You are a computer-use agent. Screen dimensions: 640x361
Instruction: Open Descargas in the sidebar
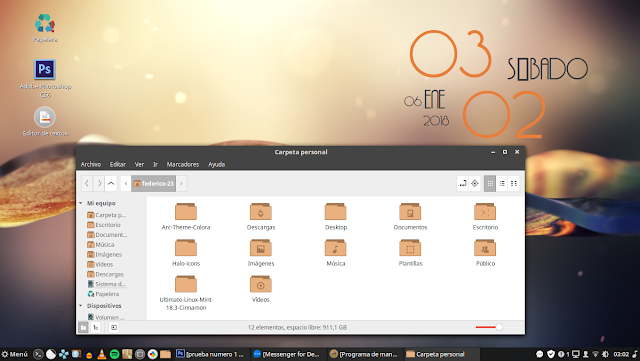tap(106, 274)
